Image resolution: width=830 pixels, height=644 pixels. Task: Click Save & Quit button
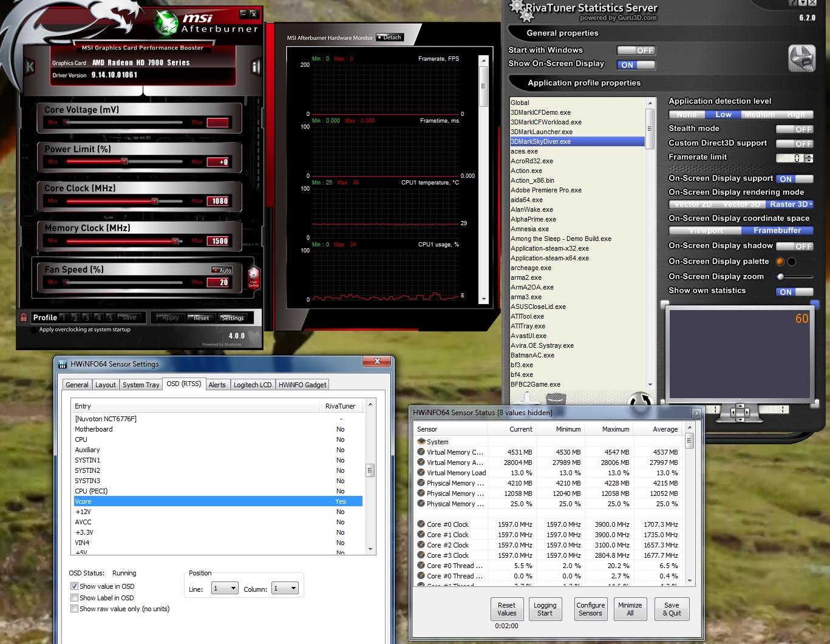[672, 609]
